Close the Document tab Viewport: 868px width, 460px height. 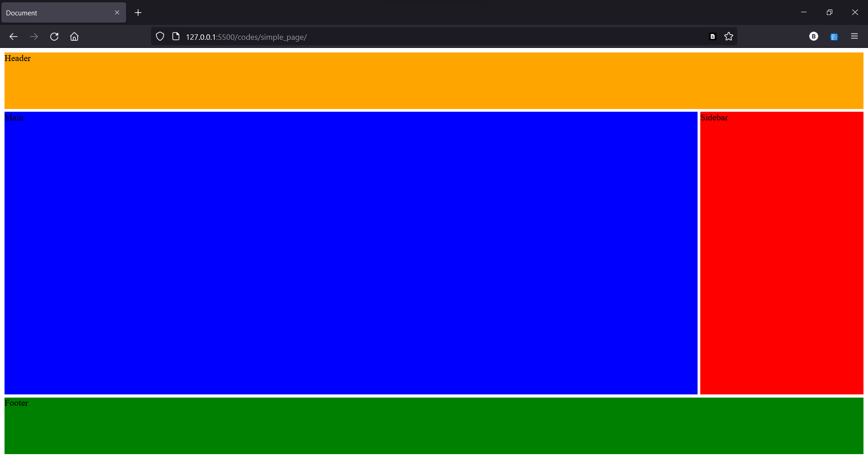click(x=117, y=13)
